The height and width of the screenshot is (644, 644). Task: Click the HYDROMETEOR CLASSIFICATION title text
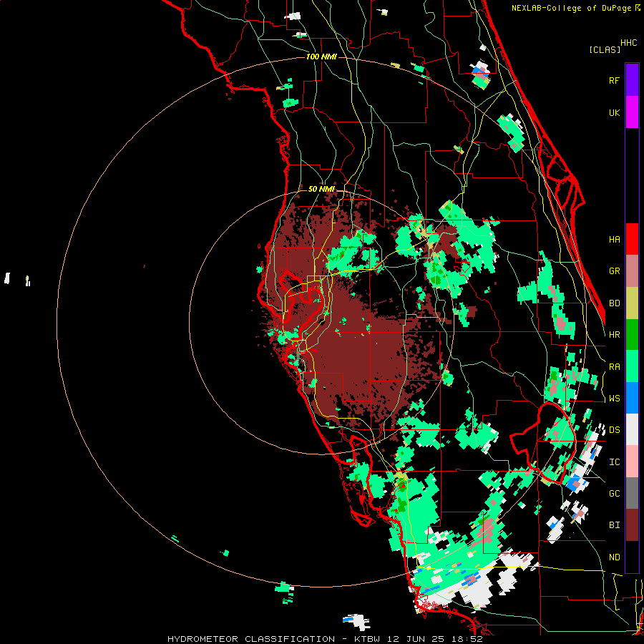click(x=250, y=639)
